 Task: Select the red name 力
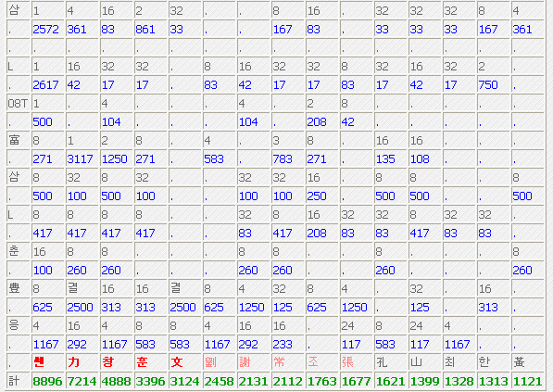pyautogui.click(x=73, y=362)
